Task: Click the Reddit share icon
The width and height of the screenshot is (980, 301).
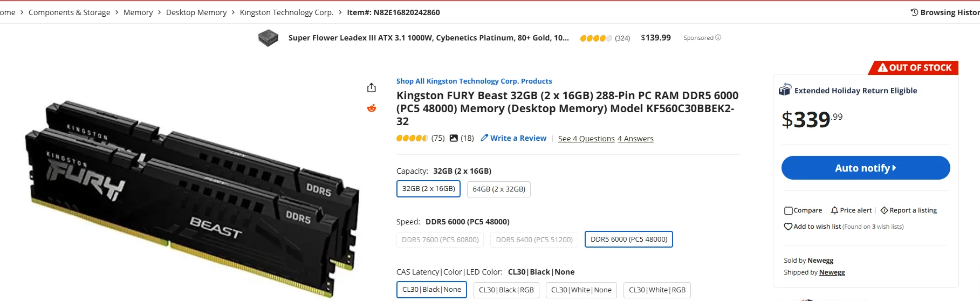Action: pos(372,108)
